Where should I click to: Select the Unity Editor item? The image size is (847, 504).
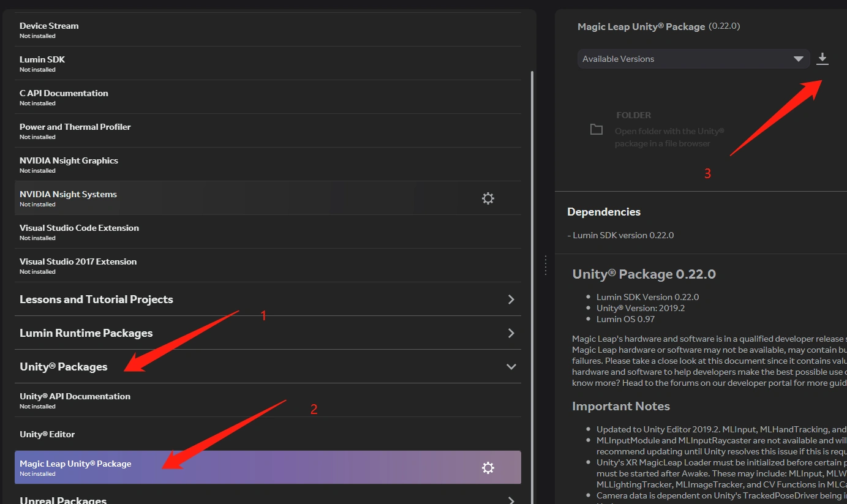click(47, 434)
